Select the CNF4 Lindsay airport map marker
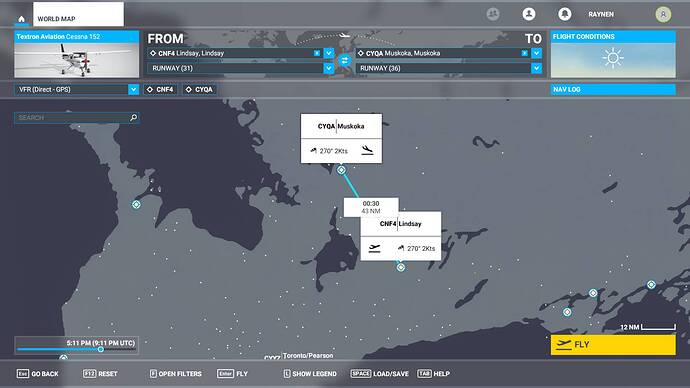 pyautogui.click(x=400, y=267)
